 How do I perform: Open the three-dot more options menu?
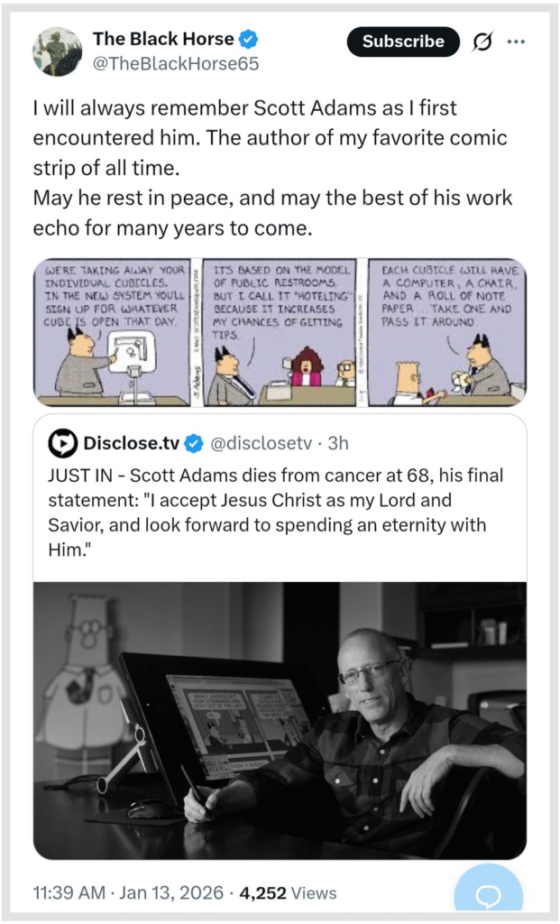pos(516,42)
